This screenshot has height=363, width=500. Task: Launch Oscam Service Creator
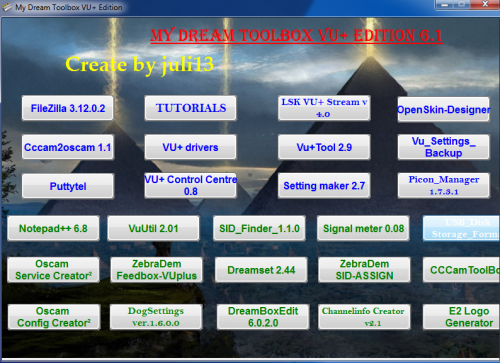point(53,270)
